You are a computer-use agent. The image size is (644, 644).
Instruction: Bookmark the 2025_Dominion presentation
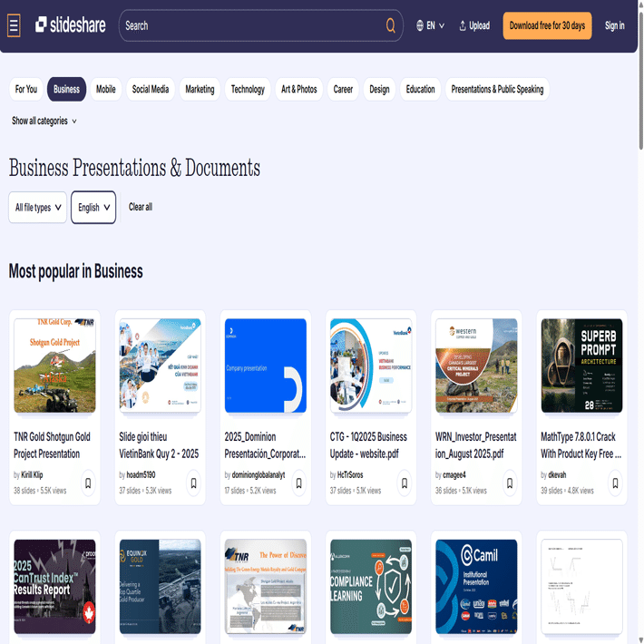pos(299,483)
